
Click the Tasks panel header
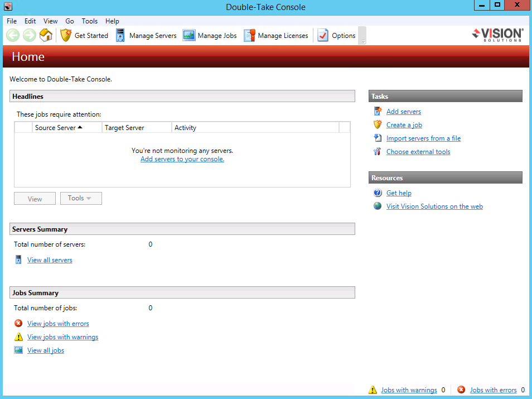tap(446, 96)
